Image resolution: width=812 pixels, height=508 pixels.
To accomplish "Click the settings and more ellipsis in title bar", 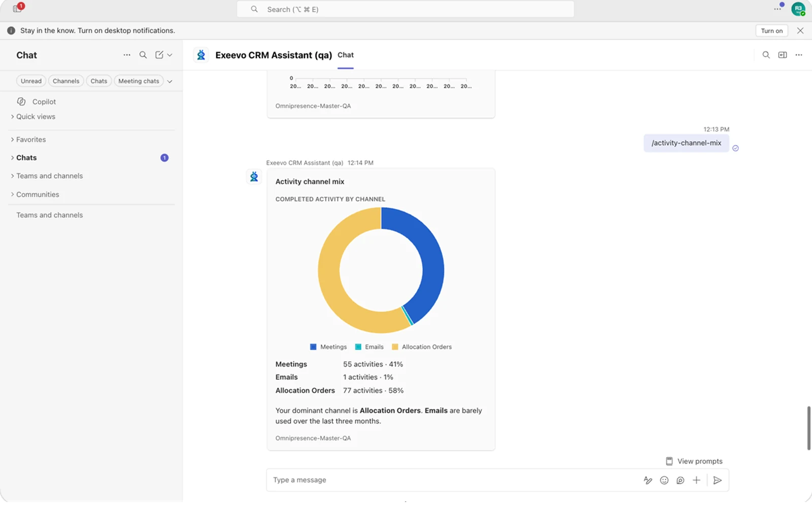I will click(x=777, y=9).
